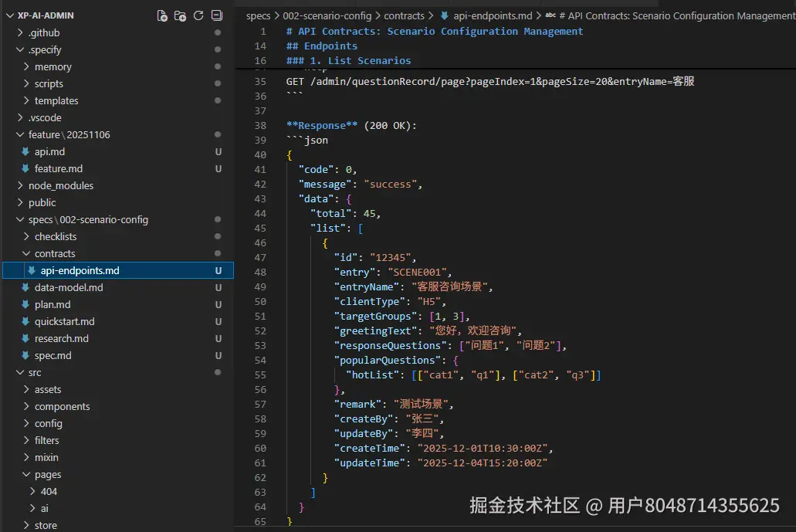
Task: Expand the checklists folder
Action: point(26,236)
